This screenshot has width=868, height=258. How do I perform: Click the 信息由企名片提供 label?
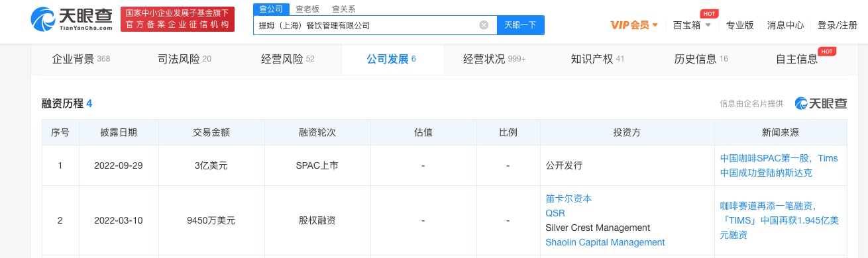click(x=752, y=104)
